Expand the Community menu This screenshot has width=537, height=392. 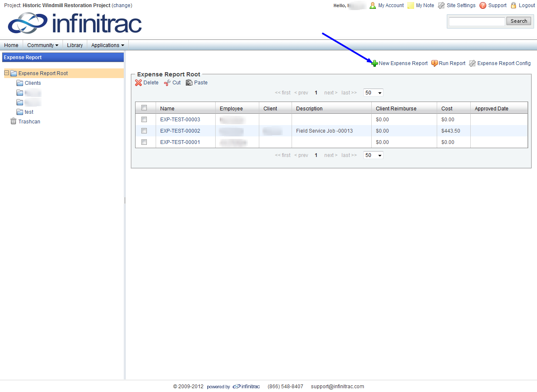(43, 45)
